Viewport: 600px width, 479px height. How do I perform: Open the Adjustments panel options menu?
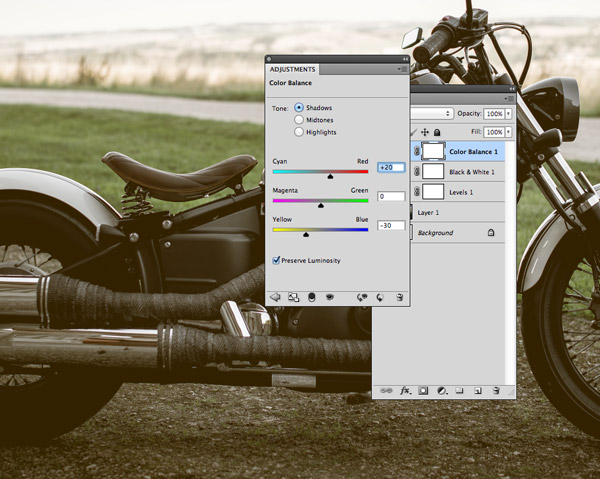pos(401,69)
